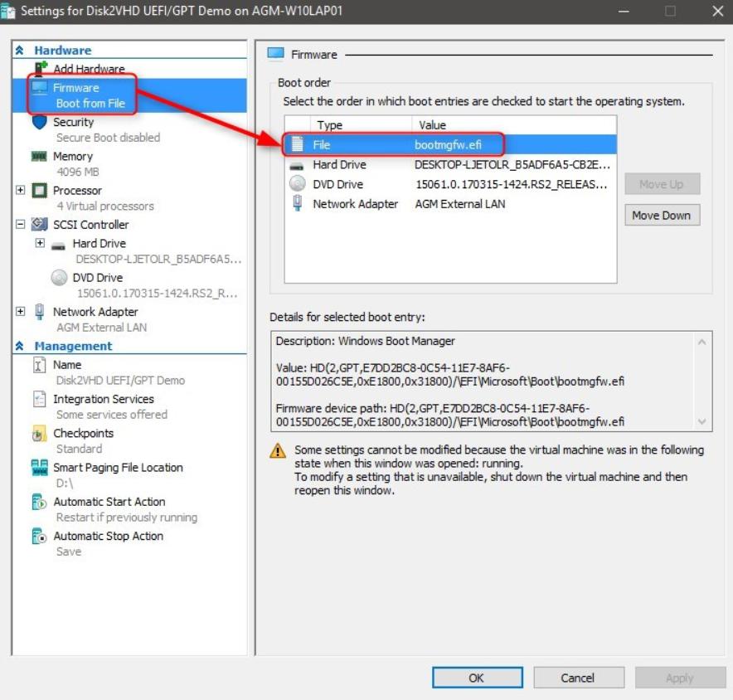Click the window title bar app icon
The image size is (733, 700).
point(8,12)
